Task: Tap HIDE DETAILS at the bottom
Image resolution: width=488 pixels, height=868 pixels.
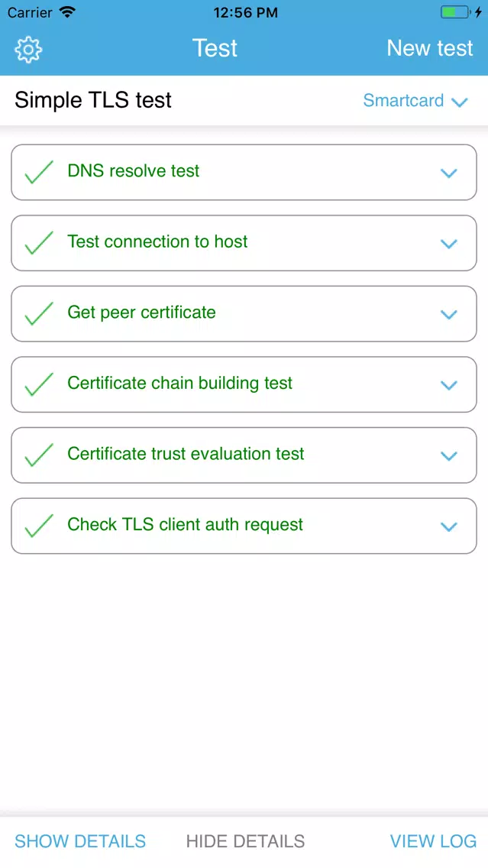Action: pyautogui.click(x=246, y=841)
